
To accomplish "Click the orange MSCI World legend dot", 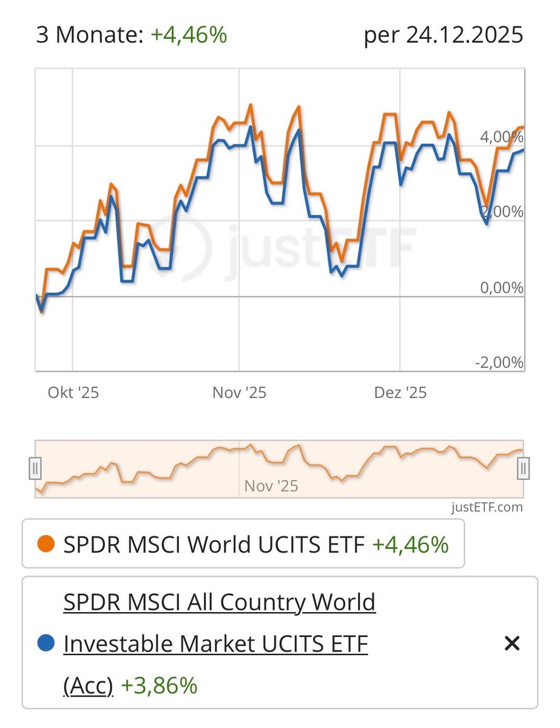I will pos(46,544).
